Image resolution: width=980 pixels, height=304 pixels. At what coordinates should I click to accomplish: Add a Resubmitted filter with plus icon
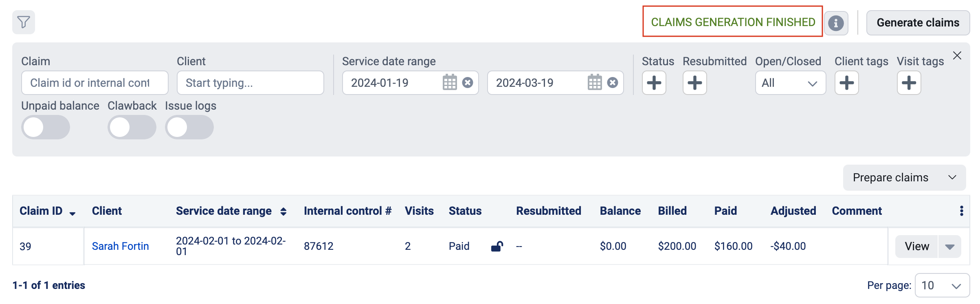tap(695, 83)
